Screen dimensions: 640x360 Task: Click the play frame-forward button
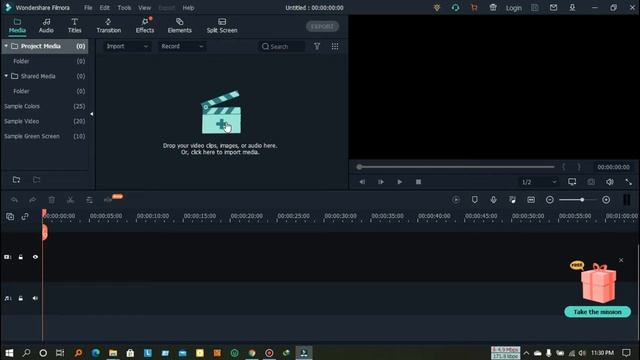(x=380, y=182)
